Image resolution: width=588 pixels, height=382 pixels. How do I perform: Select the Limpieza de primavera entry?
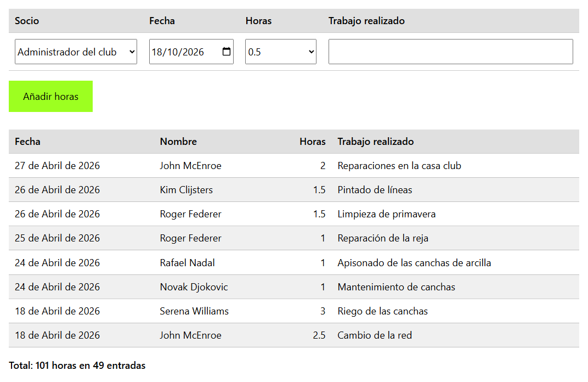point(387,214)
